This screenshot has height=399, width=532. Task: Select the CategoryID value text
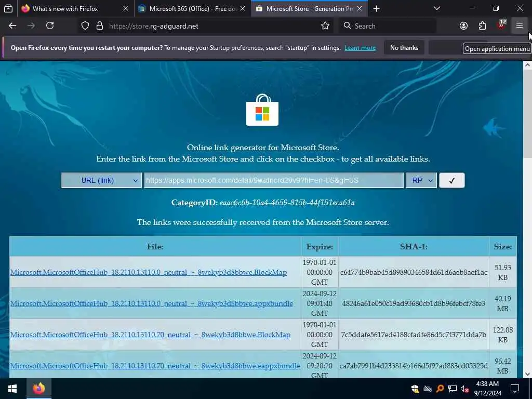(x=287, y=203)
